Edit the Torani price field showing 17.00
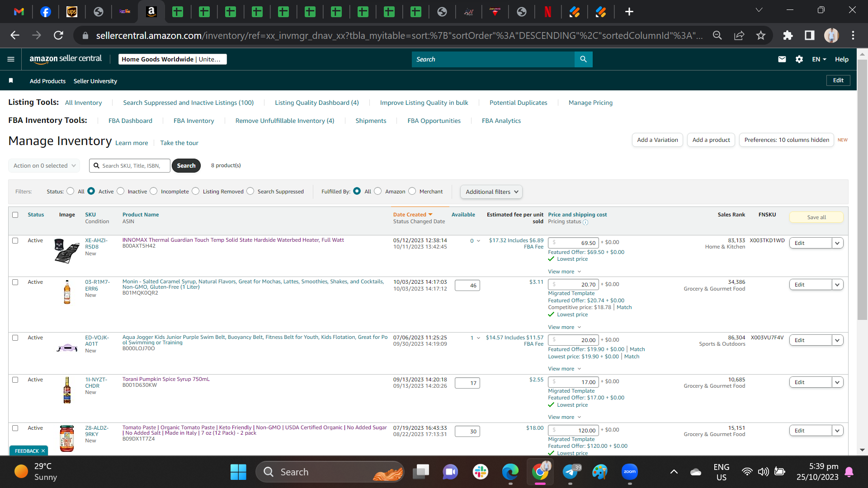 click(x=573, y=382)
